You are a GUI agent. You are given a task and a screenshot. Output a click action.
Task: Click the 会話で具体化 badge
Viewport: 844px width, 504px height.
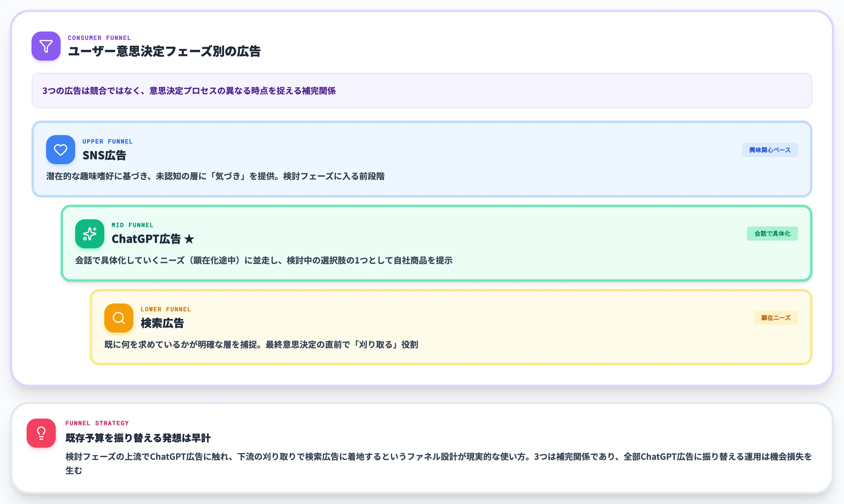[772, 234]
